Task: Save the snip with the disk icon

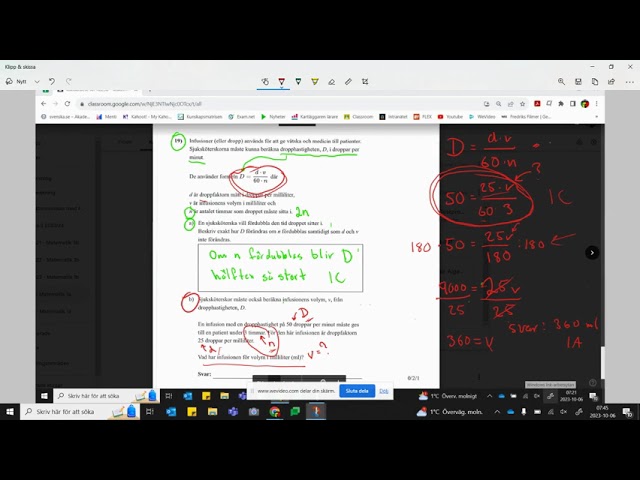Action: click(578, 82)
